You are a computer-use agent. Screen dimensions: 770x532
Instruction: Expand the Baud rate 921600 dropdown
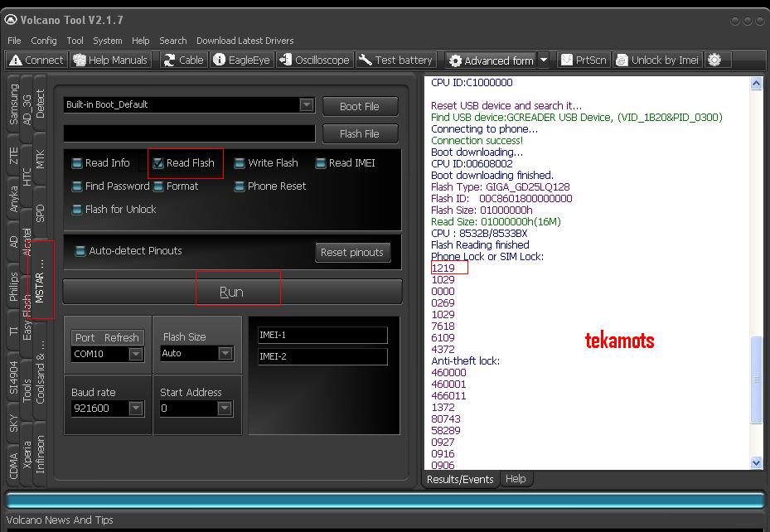(136, 409)
